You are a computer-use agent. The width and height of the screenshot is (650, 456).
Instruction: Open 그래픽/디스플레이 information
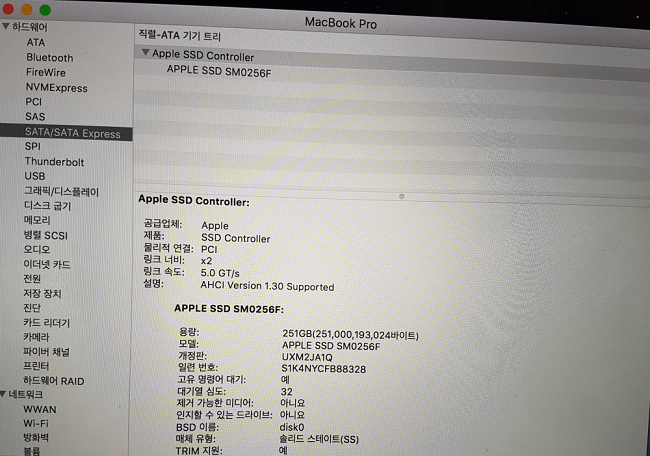tap(61, 191)
